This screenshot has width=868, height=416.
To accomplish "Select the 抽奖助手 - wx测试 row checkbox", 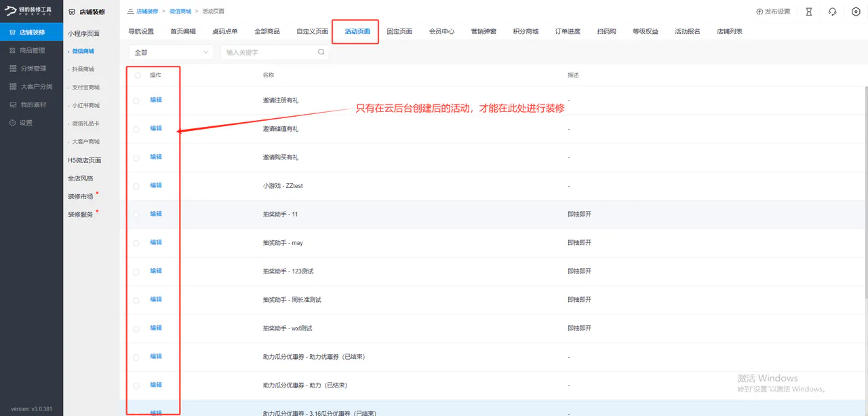I will [136, 328].
